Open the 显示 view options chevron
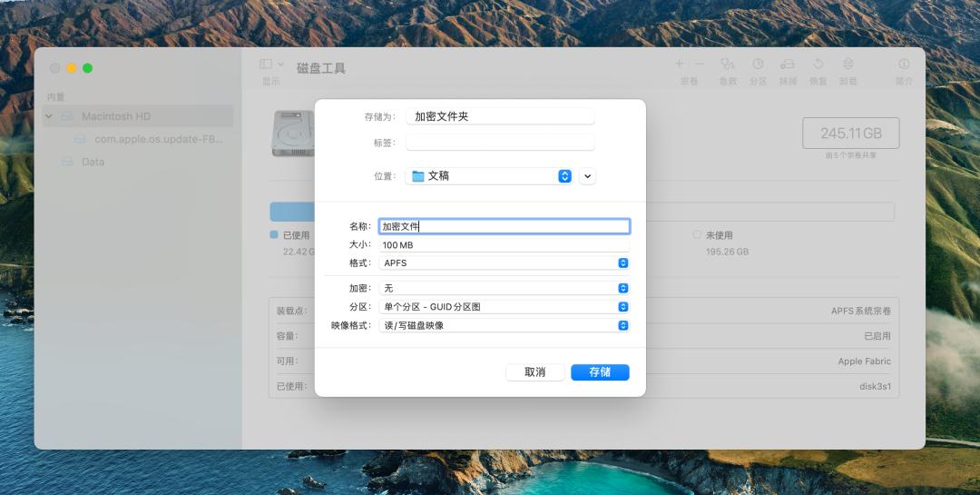 (x=280, y=64)
